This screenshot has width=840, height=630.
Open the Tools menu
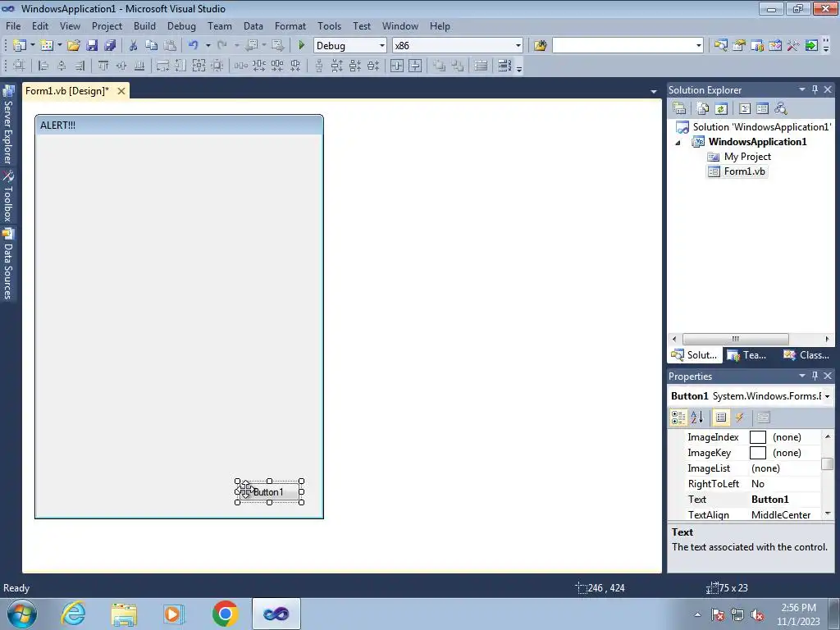329,25
